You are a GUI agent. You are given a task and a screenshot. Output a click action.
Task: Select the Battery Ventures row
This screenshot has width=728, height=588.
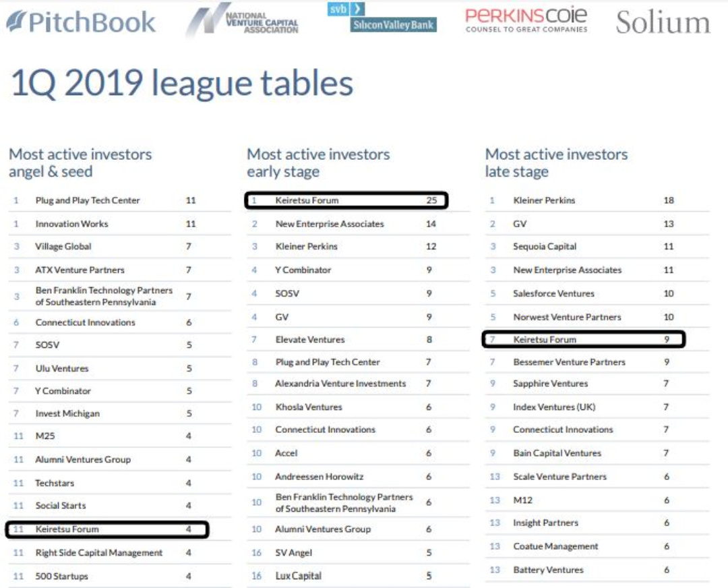(x=548, y=570)
